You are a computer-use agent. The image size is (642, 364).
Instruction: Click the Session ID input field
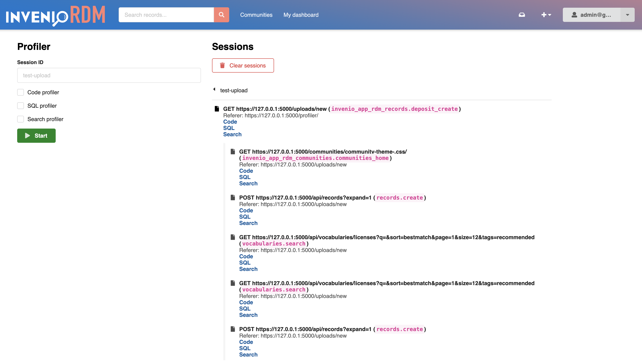pos(109,75)
